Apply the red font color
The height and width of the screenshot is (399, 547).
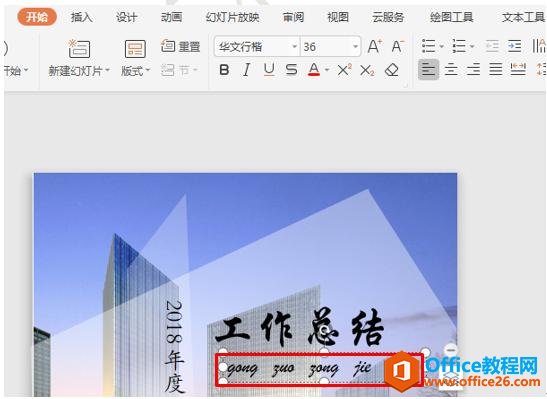point(314,70)
